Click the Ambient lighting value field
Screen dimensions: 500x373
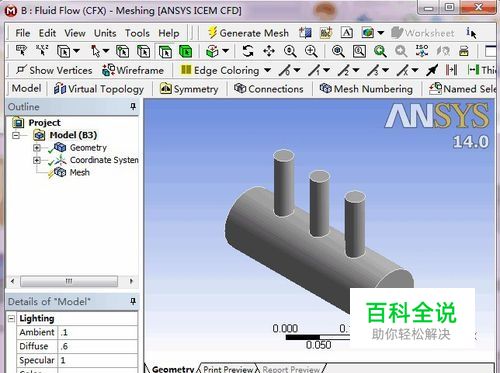click(x=98, y=332)
